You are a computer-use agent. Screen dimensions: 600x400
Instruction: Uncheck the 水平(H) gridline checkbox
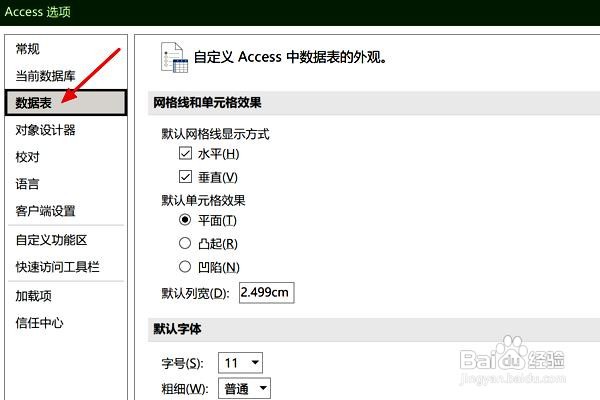(185, 153)
